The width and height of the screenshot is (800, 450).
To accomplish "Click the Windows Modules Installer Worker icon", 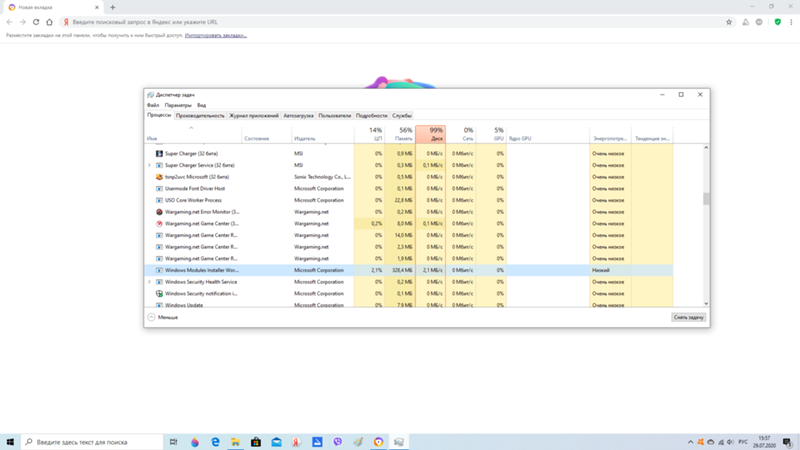I will click(159, 270).
